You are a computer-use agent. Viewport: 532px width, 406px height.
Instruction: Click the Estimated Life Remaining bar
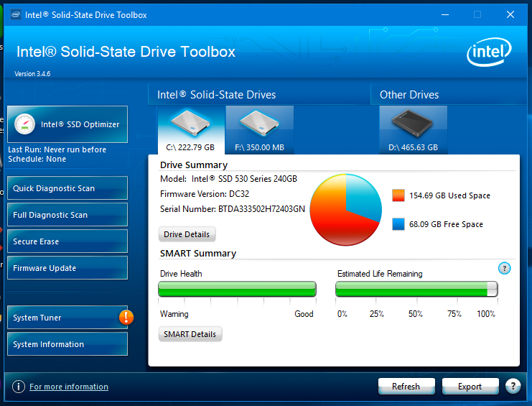point(416,289)
